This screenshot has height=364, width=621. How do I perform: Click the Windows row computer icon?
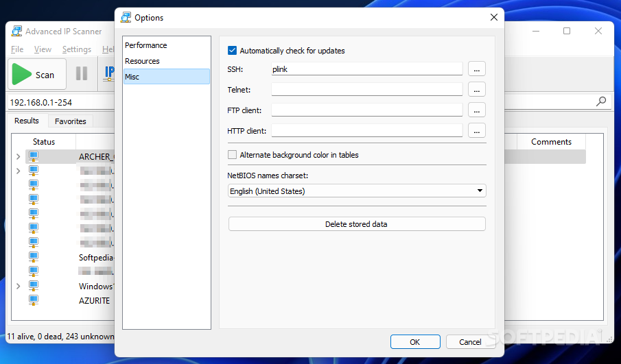point(34,286)
